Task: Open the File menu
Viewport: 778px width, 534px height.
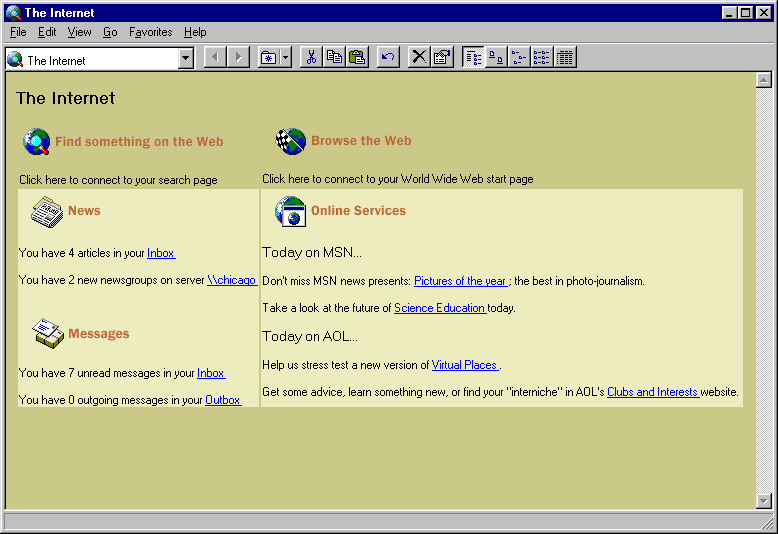Action: [x=18, y=32]
